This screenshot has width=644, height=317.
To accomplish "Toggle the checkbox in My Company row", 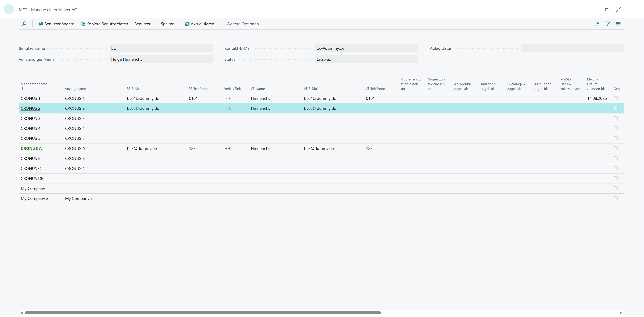I will click(x=616, y=188).
